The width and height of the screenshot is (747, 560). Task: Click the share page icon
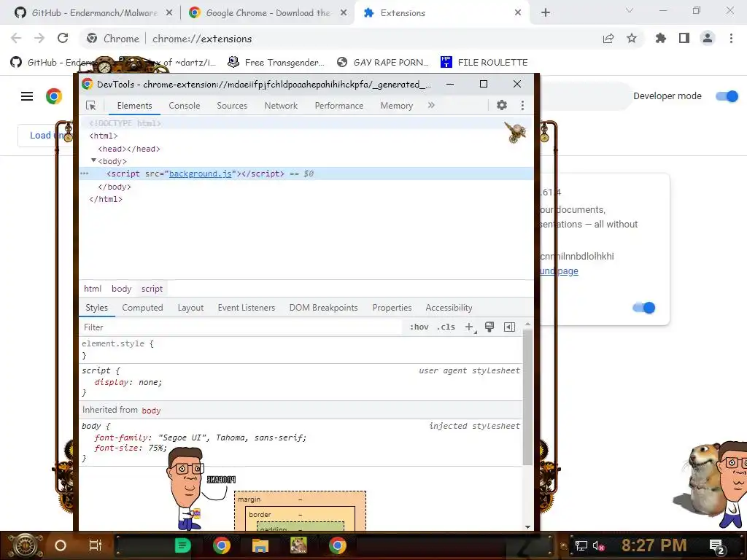pos(608,39)
